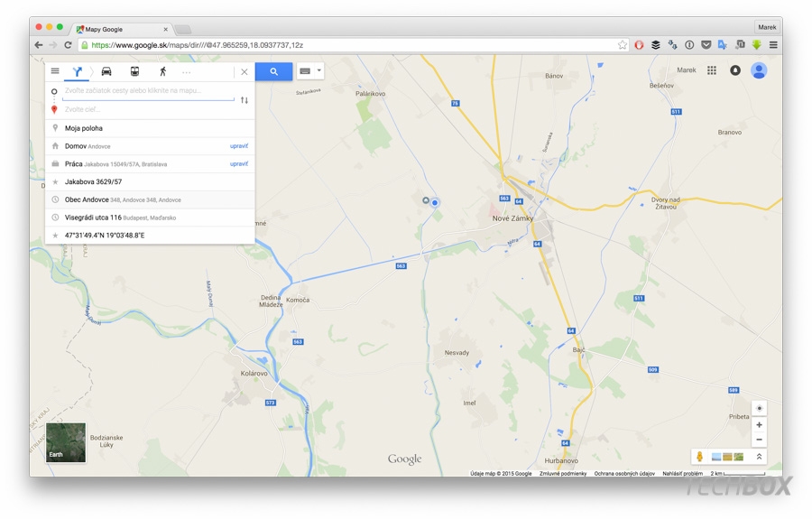Choose Moja poloha suggestion
812x519 pixels.
(150, 128)
